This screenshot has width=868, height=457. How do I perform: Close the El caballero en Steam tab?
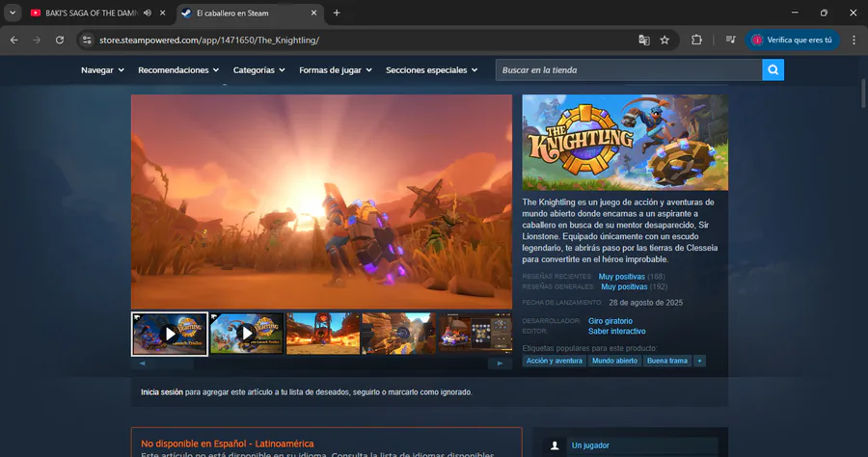click(313, 13)
